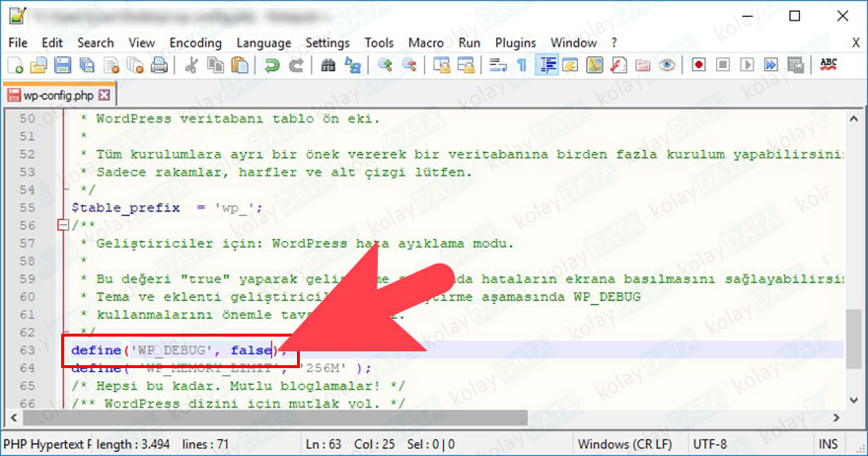This screenshot has width=868, height=456.
Task: Run macro multiple times icon
Action: [771, 65]
